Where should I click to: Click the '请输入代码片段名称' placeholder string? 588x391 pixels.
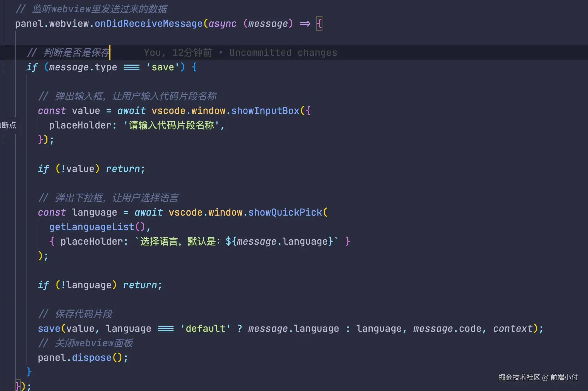coord(171,125)
